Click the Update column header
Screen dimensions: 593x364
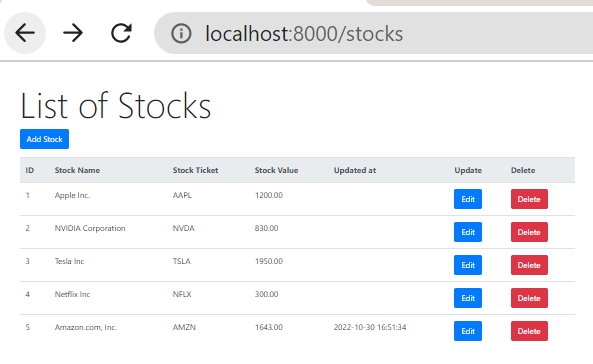[x=468, y=170]
